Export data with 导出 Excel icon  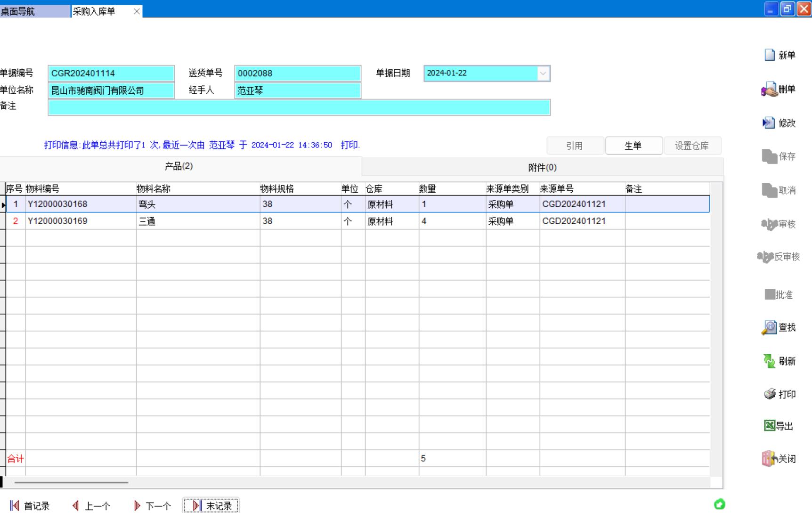tap(770, 426)
